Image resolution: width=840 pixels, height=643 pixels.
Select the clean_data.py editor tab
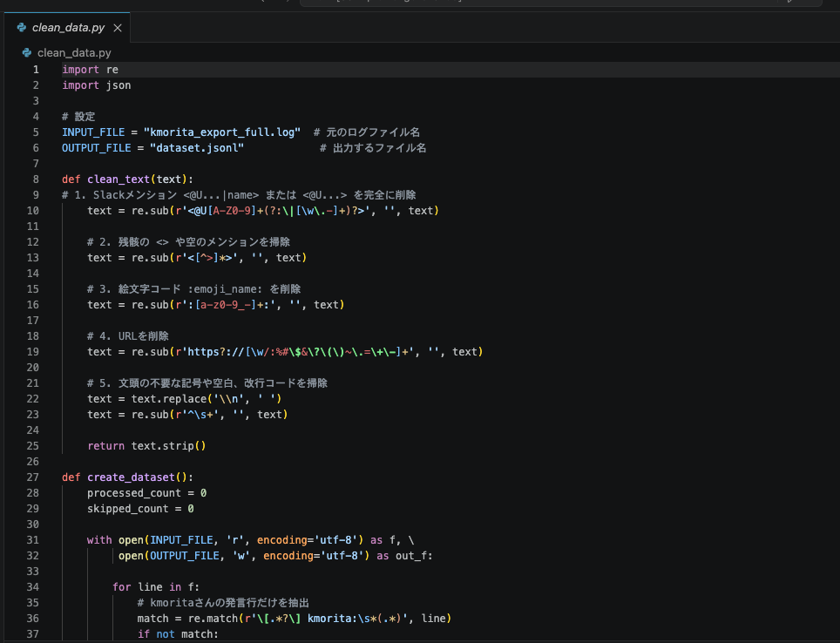tap(67, 27)
